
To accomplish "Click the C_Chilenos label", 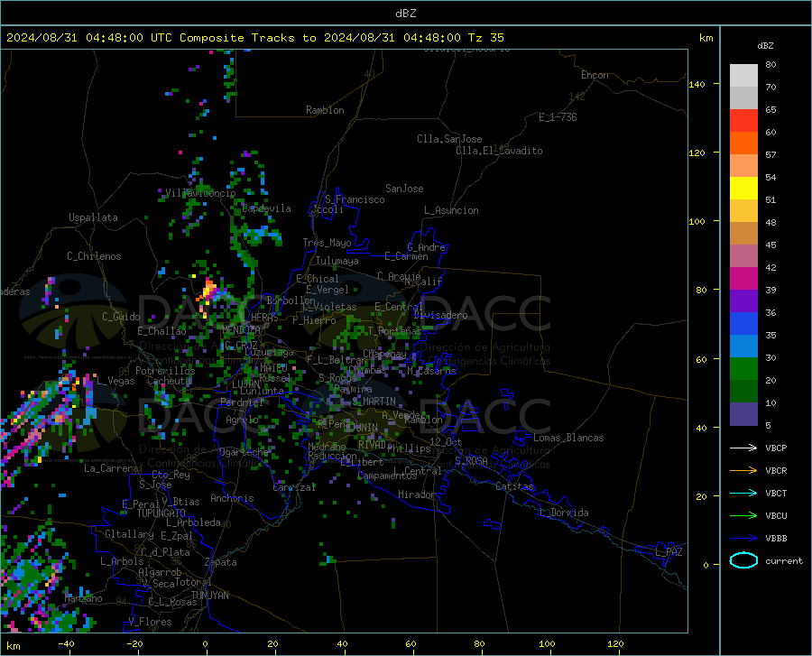I will point(94,256).
